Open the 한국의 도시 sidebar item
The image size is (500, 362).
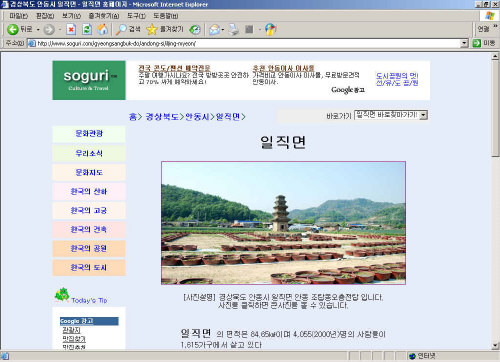[x=89, y=267]
